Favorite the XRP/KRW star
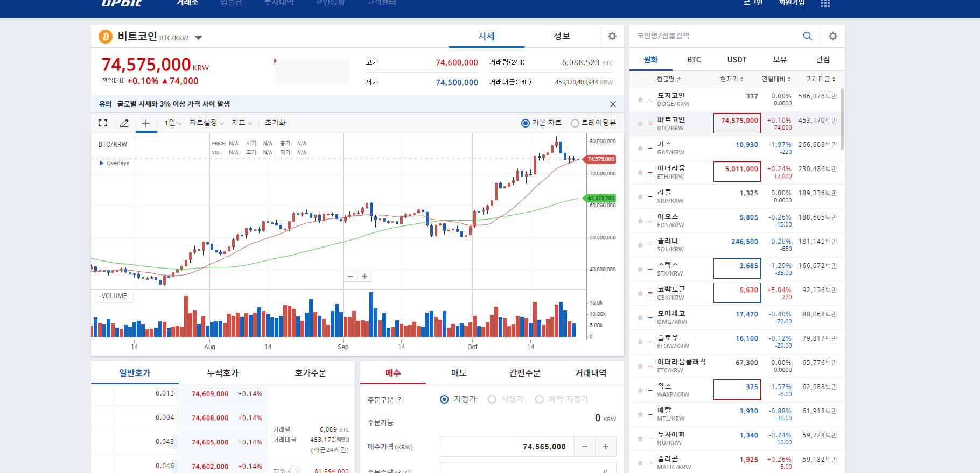This screenshot has width=980, height=473. [x=640, y=196]
